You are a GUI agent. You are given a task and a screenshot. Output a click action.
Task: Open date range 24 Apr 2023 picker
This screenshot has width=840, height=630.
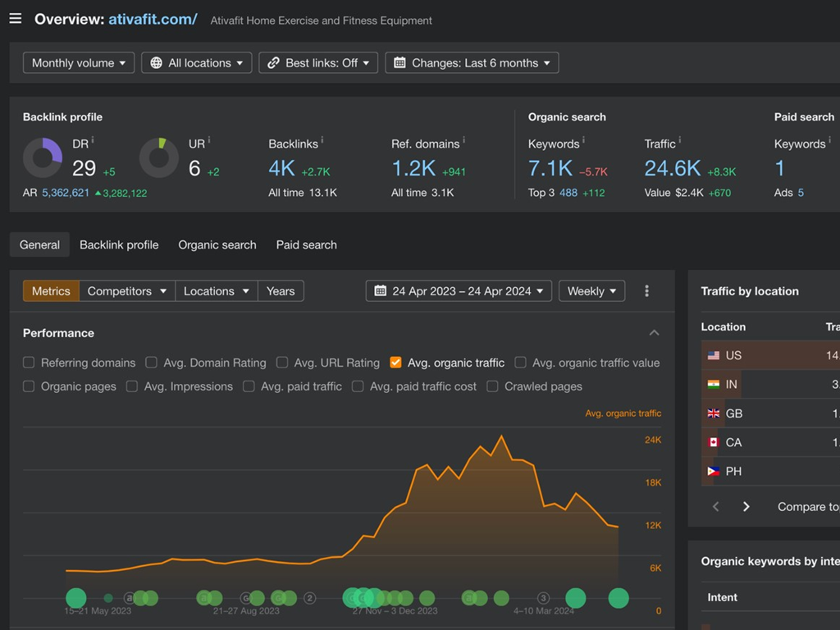(x=459, y=291)
